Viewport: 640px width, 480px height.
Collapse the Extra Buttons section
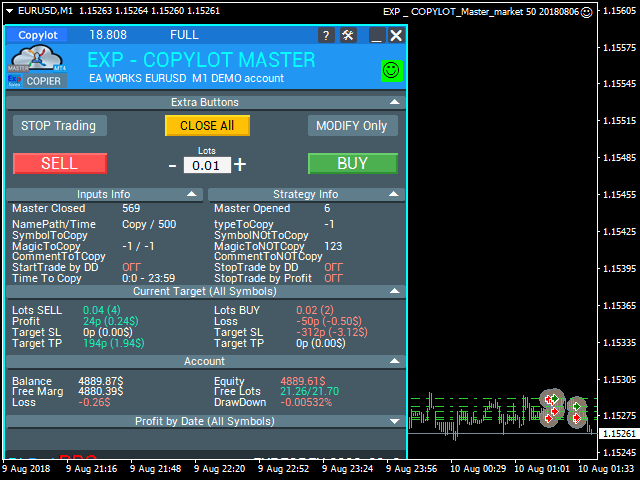[x=395, y=102]
